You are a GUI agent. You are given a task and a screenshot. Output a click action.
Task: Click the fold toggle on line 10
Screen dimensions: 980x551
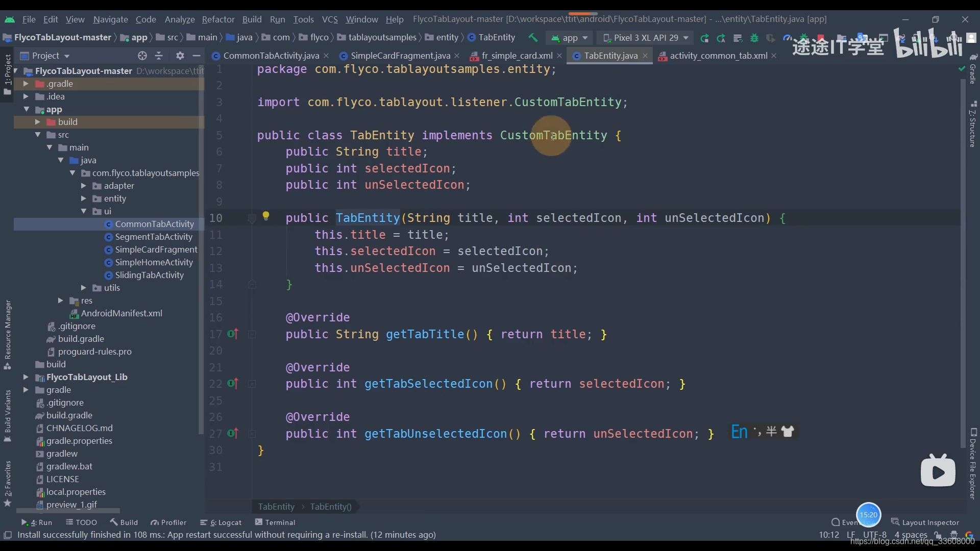click(252, 218)
